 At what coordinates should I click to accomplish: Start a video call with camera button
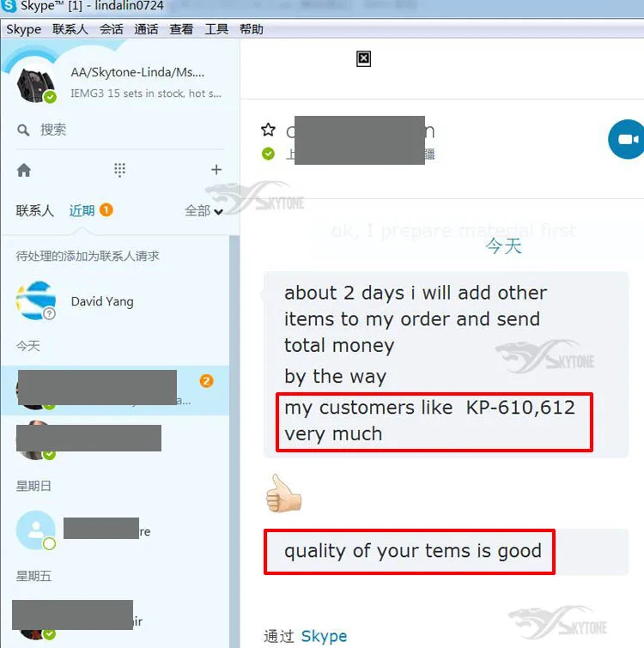coord(627,139)
